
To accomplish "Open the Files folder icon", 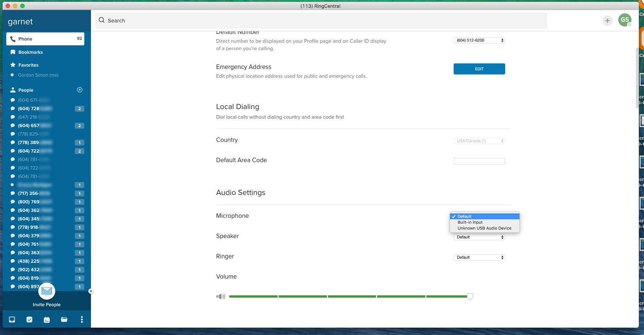I will (x=64, y=320).
